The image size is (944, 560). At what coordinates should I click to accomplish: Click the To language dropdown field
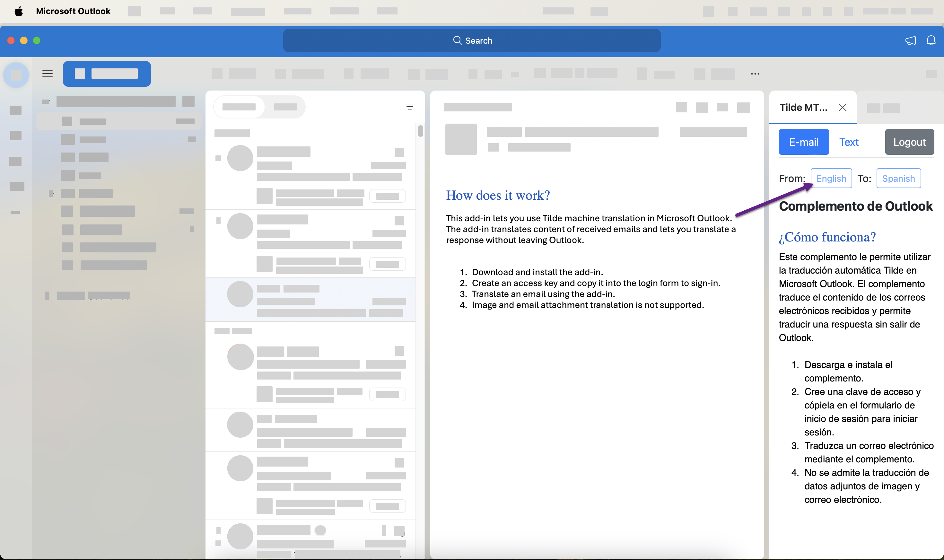pyautogui.click(x=899, y=178)
